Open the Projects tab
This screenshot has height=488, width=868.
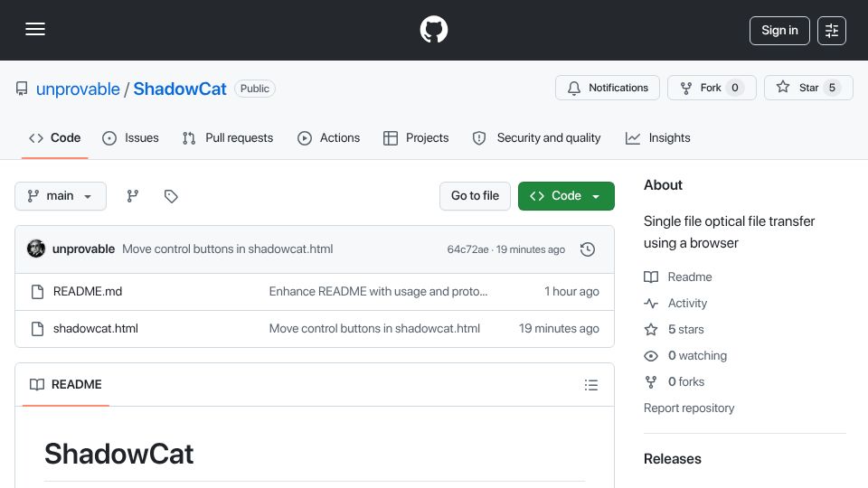pyautogui.click(x=416, y=137)
